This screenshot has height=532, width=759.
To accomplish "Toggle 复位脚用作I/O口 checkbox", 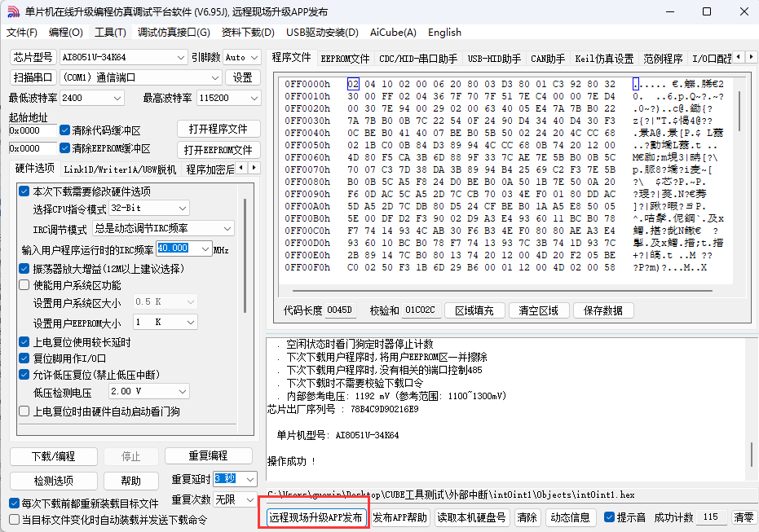I will tap(24, 358).
